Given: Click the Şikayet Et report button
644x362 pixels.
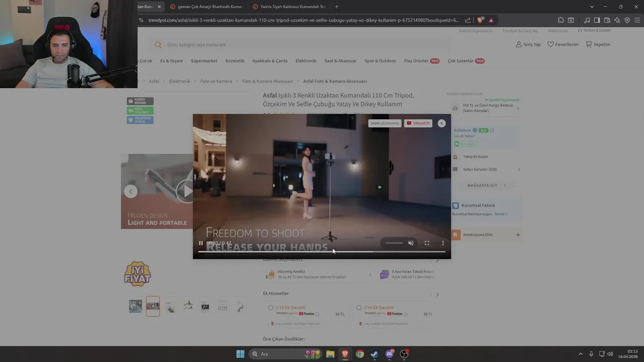Looking at the screenshot, I should (418, 123).
